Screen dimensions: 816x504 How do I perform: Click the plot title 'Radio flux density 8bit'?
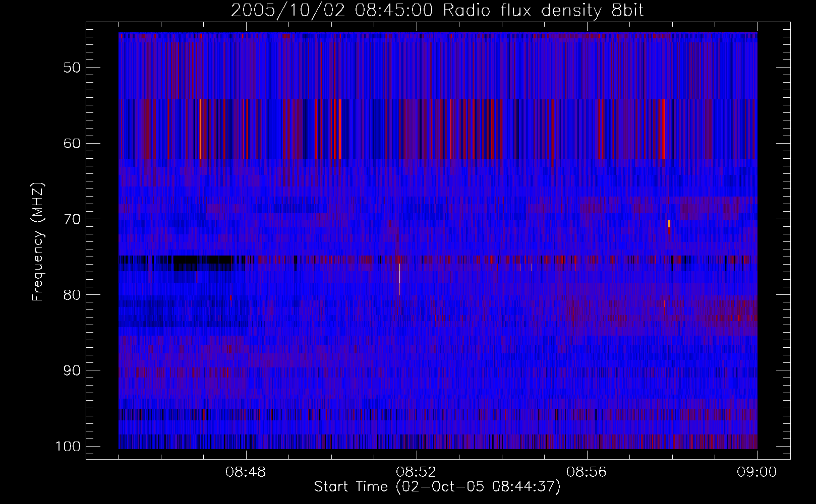(x=543, y=10)
